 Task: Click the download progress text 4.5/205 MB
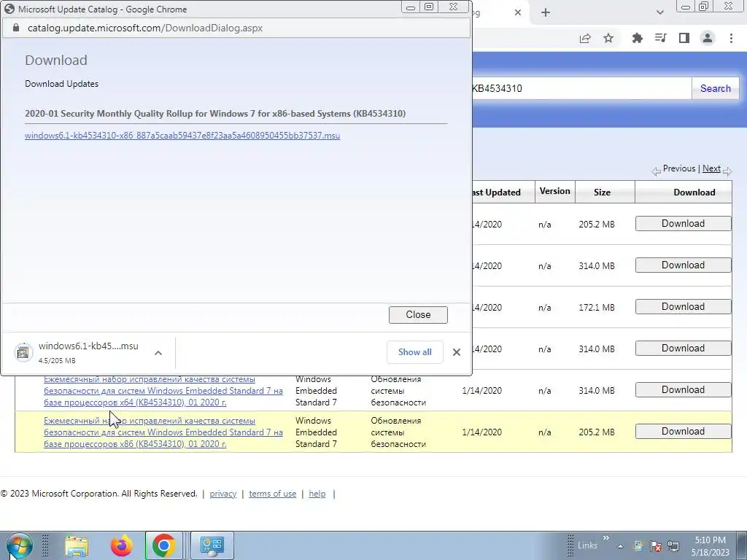57,361
